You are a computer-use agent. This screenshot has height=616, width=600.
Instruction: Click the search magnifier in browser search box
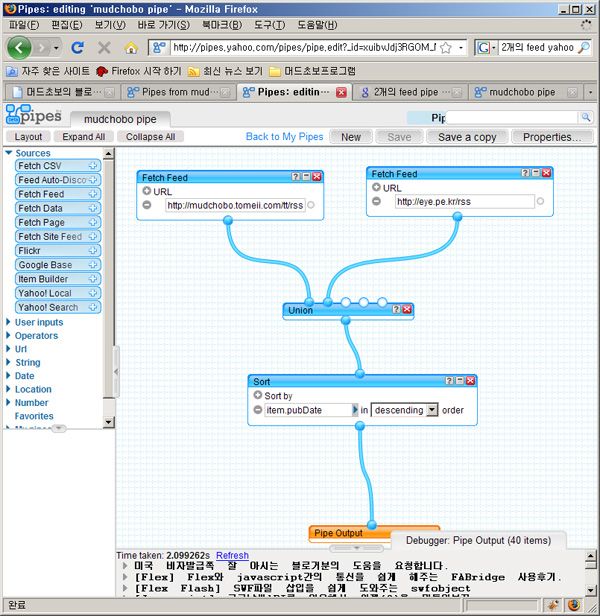tap(584, 48)
